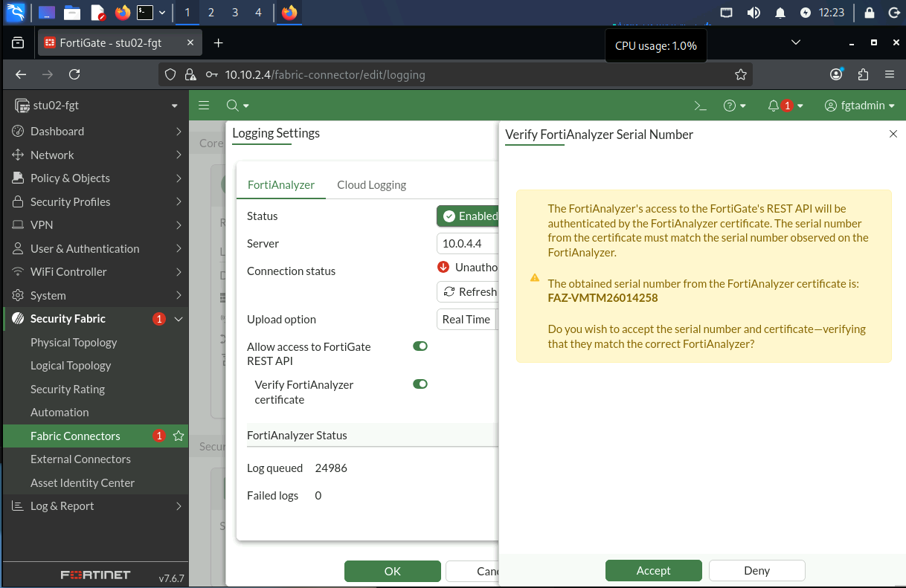The height and width of the screenshot is (588, 906).
Task: Open the CLI console icon
Action: pyautogui.click(x=700, y=106)
